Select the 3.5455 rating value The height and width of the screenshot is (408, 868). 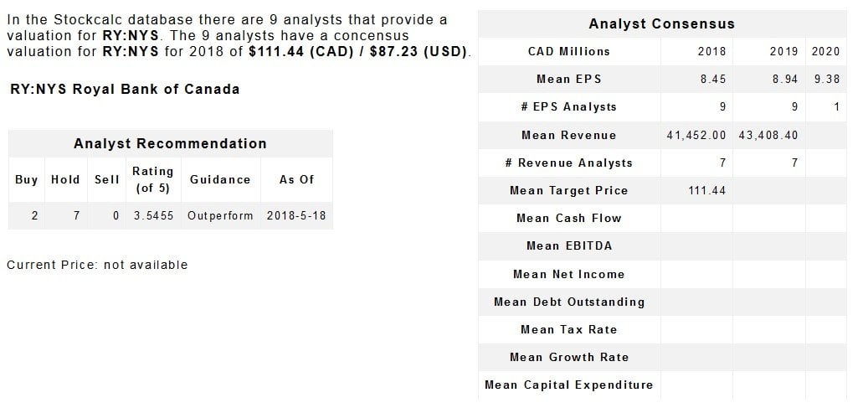coord(154,215)
